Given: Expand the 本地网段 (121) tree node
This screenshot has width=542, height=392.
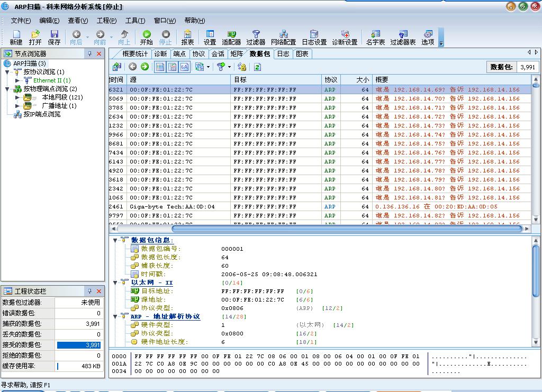Looking at the screenshot, I should 18,97.
